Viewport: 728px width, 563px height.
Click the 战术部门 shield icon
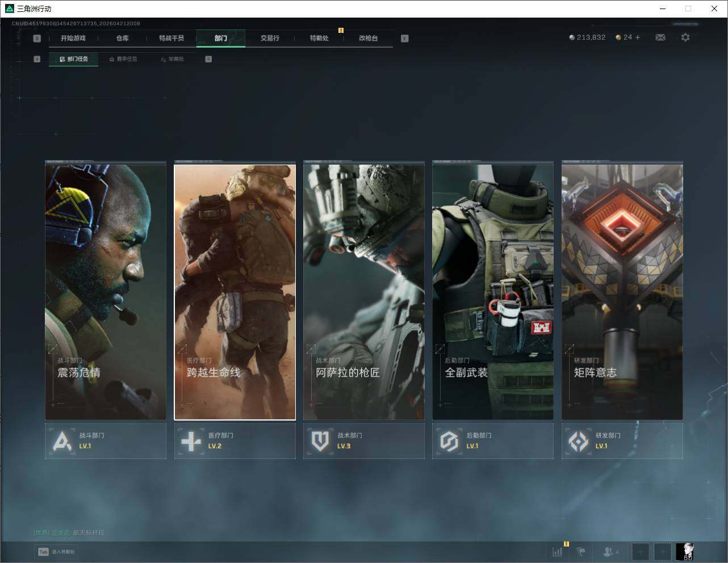(320, 441)
